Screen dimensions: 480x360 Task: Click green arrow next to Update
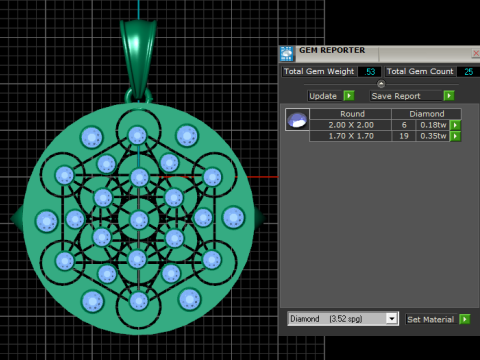349,96
